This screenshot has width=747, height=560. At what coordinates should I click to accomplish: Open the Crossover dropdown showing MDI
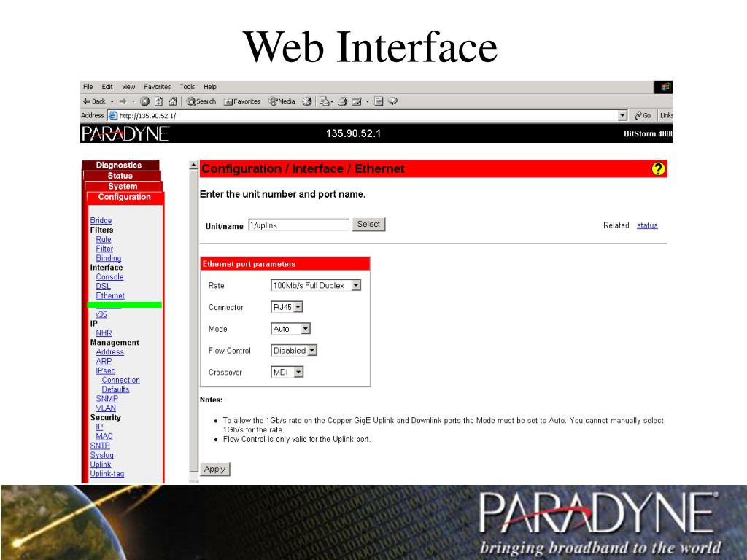click(287, 372)
